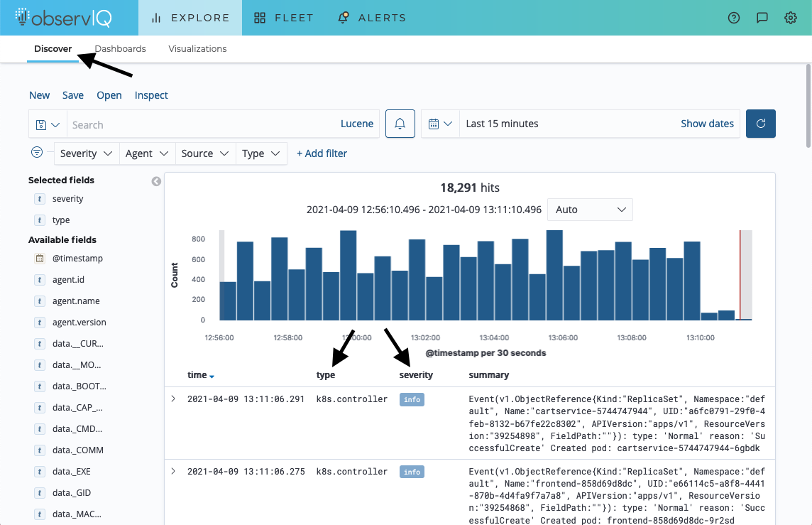Click the type icon beside agent.version
This screenshot has height=525, width=812.
coord(39,323)
